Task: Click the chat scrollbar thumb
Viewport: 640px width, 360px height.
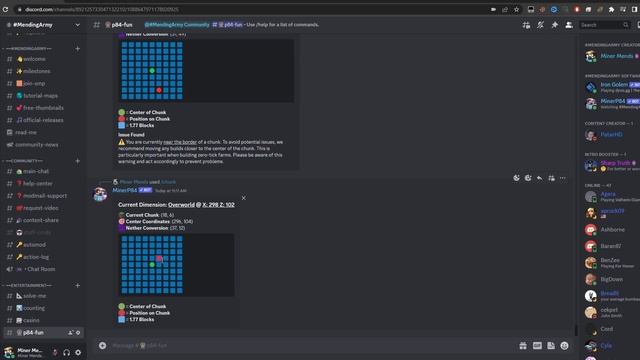Action: click(x=576, y=330)
